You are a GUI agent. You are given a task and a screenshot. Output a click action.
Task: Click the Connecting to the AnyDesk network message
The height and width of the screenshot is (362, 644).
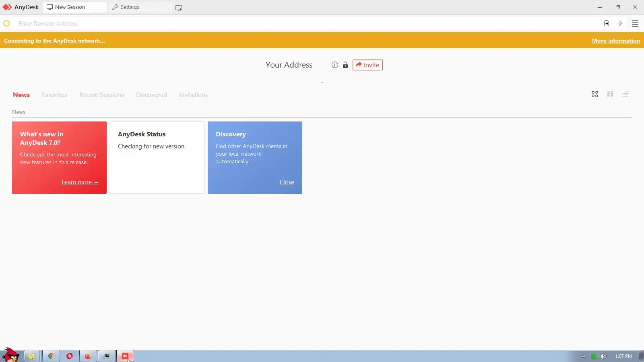pyautogui.click(x=54, y=41)
